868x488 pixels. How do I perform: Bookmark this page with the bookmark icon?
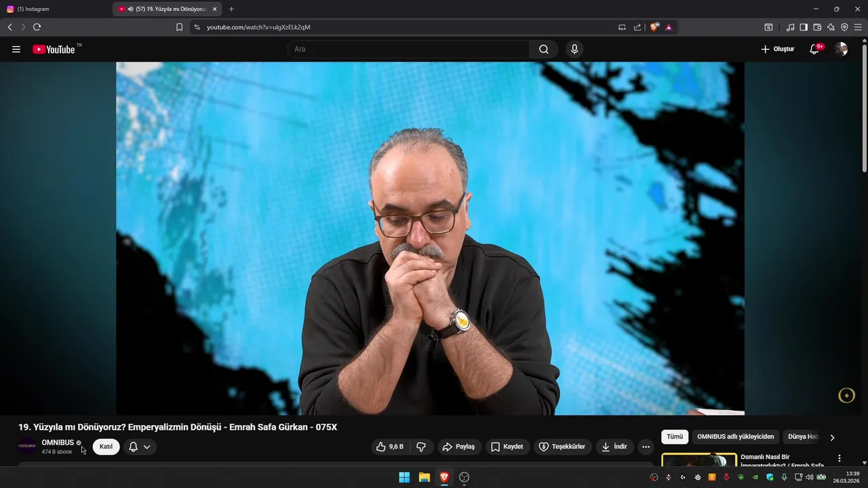179,27
